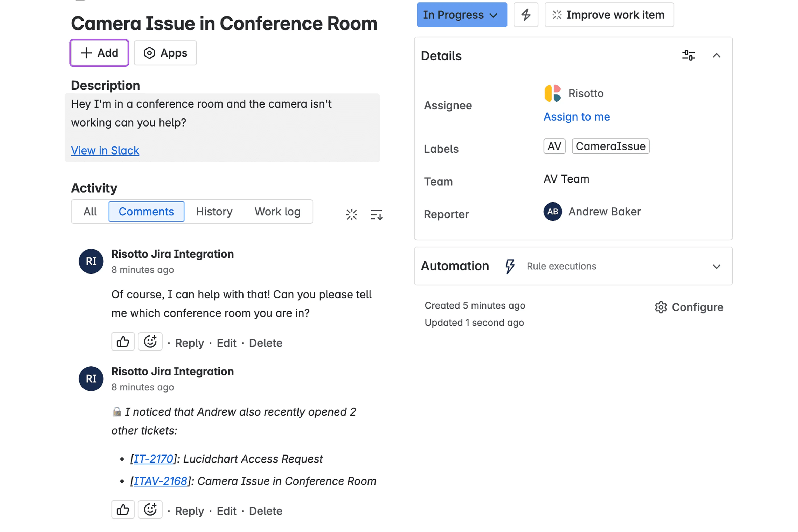Click the lightning bolt actions icon
The height and width of the screenshot is (532, 798).
click(525, 15)
